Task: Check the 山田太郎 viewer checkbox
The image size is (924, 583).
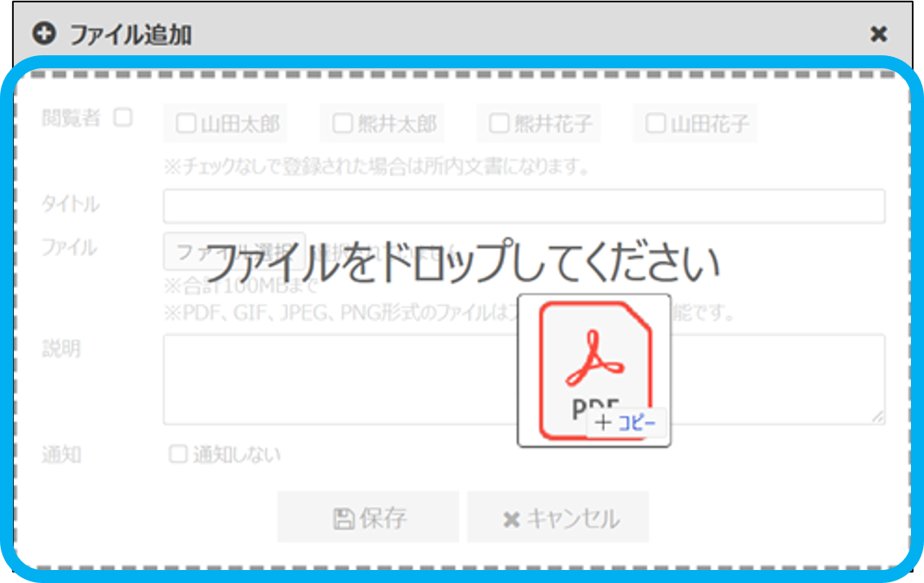Action: pos(186,124)
